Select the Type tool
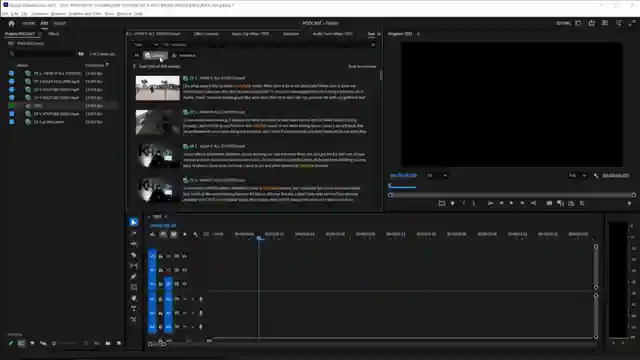 (x=133, y=309)
